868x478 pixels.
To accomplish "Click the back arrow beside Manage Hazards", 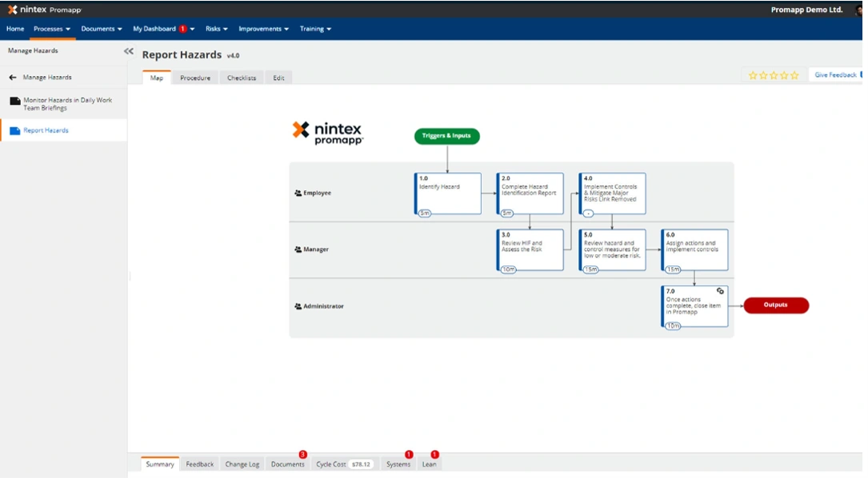I will 13,78.
